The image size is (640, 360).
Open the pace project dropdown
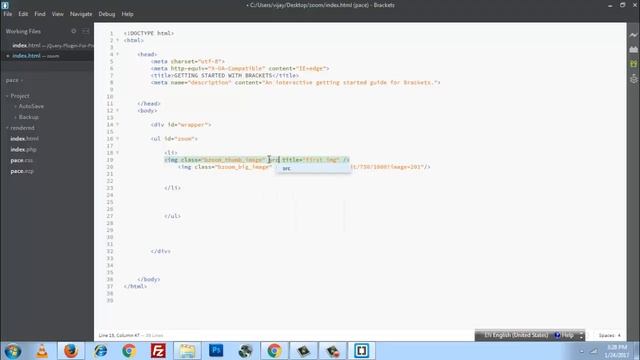click(14, 80)
